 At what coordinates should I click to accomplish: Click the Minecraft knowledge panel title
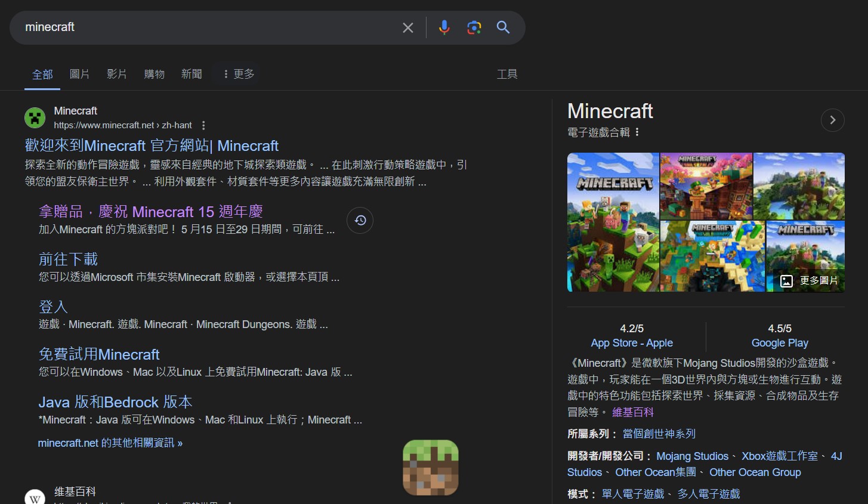pyautogui.click(x=610, y=111)
